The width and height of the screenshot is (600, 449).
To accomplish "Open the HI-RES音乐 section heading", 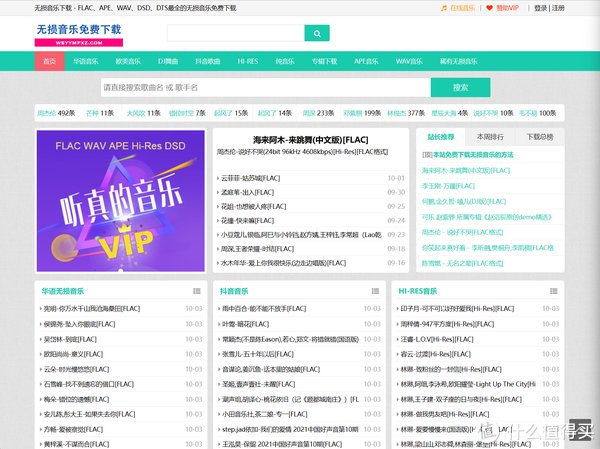I will pyautogui.click(x=417, y=291).
